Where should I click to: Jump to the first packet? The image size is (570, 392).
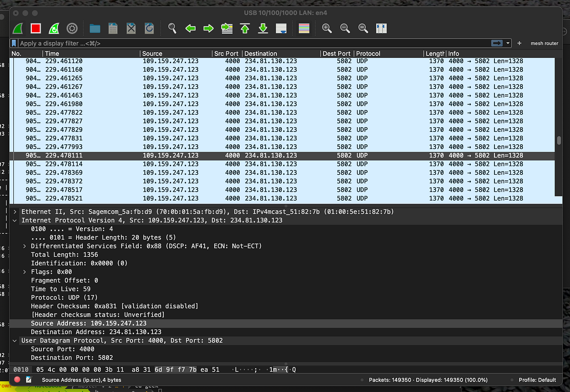[x=245, y=28]
